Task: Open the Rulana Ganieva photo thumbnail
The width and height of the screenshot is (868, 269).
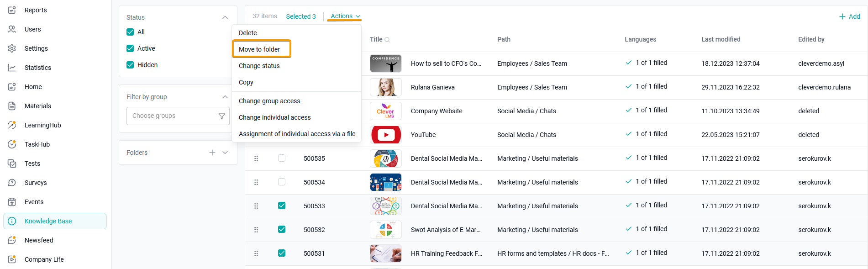Action: point(386,87)
